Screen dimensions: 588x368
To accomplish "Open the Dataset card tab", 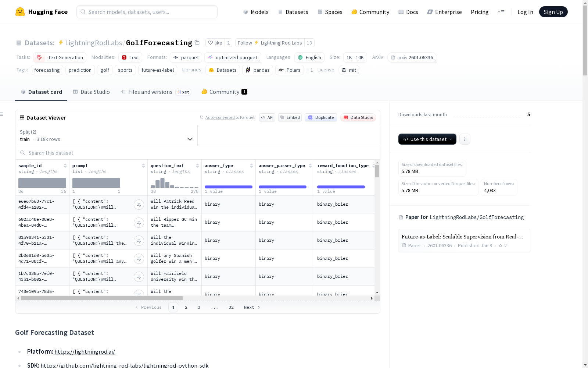I will [x=41, y=92].
